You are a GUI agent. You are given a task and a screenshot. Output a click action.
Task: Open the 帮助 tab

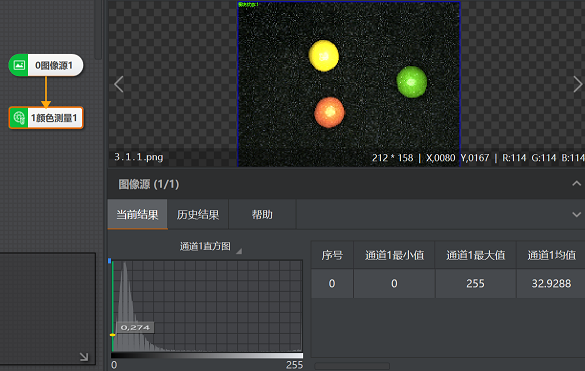click(x=262, y=215)
